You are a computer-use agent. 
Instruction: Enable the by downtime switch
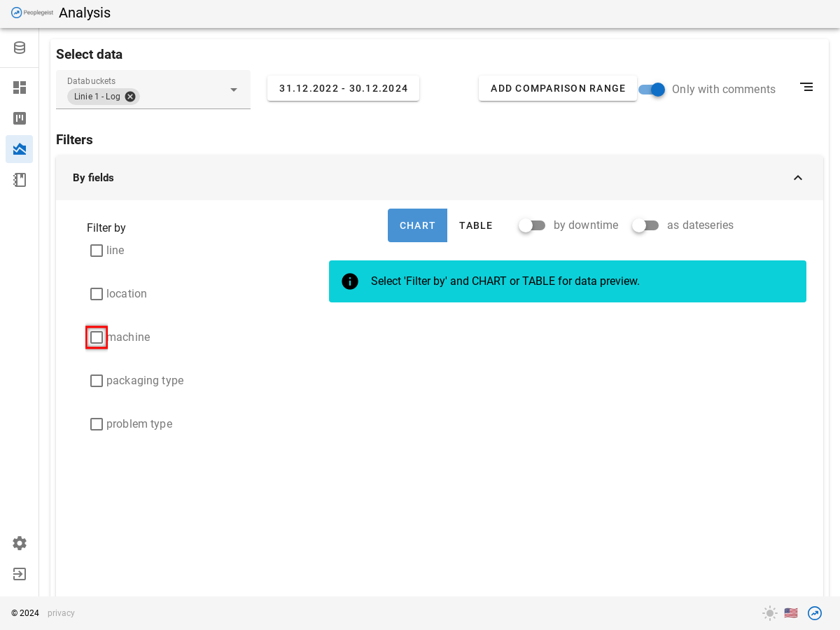[x=532, y=225]
